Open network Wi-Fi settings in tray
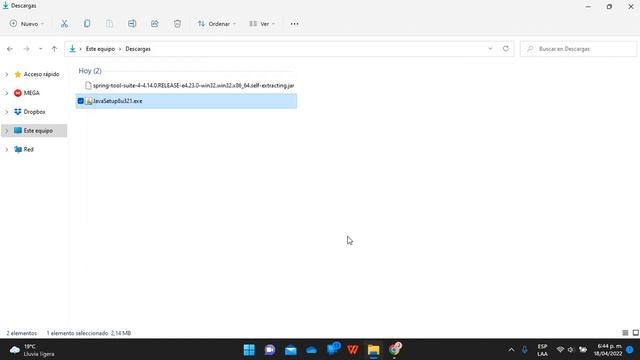This screenshot has height=360, width=640. [560, 350]
